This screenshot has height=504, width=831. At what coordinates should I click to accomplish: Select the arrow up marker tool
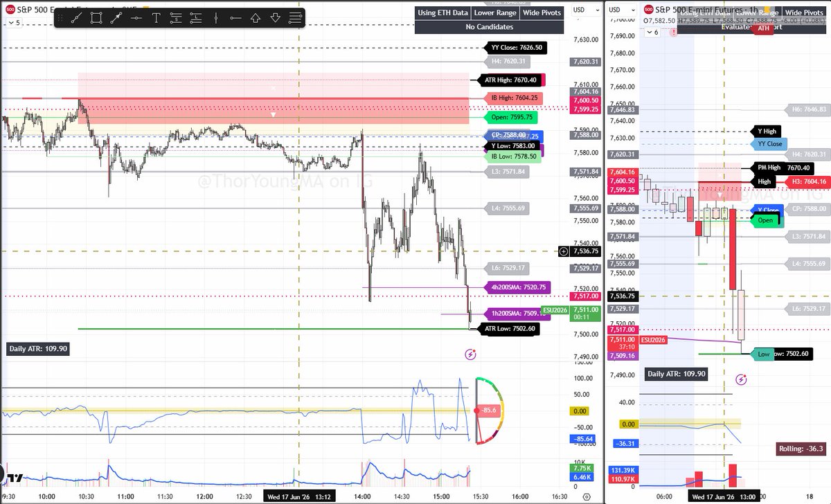pyautogui.click(x=256, y=17)
